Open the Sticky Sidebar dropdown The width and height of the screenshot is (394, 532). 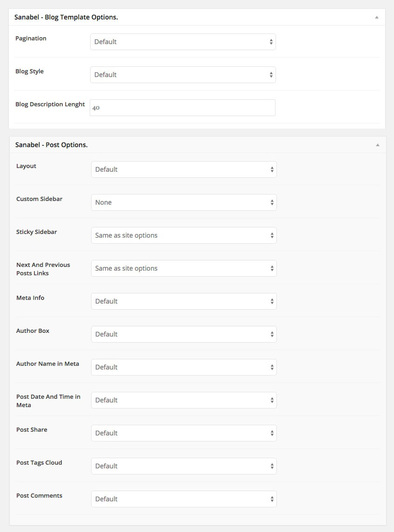pyautogui.click(x=184, y=235)
